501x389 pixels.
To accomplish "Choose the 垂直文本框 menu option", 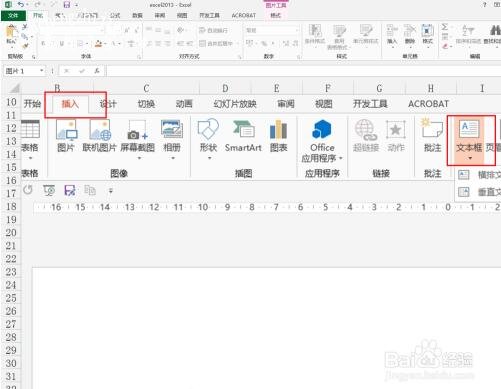I will coord(479,192).
